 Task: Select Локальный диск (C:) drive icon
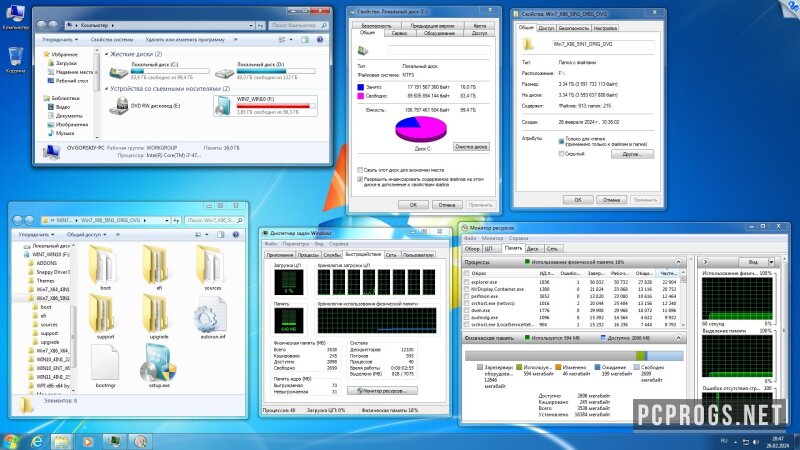point(118,72)
